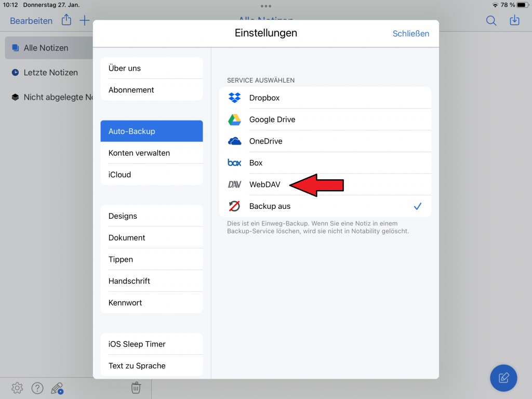
Task: Tap the share icon in toolbar
Action: tap(66, 21)
